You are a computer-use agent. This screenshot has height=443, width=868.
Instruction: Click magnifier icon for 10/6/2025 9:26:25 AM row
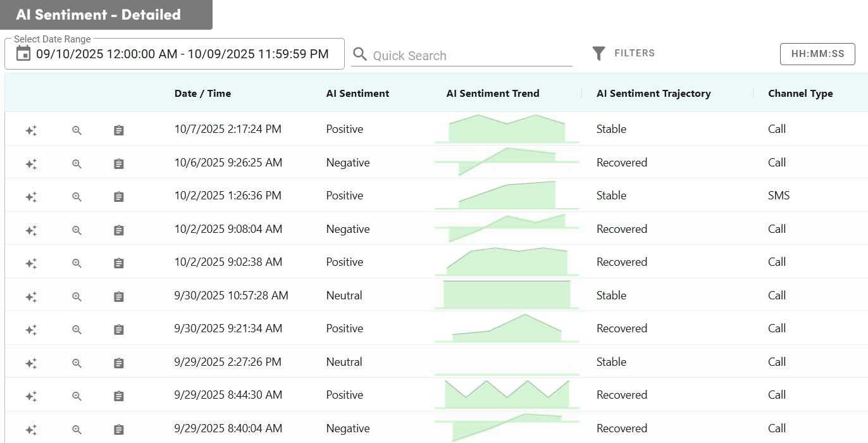click(x=77, y=164)
